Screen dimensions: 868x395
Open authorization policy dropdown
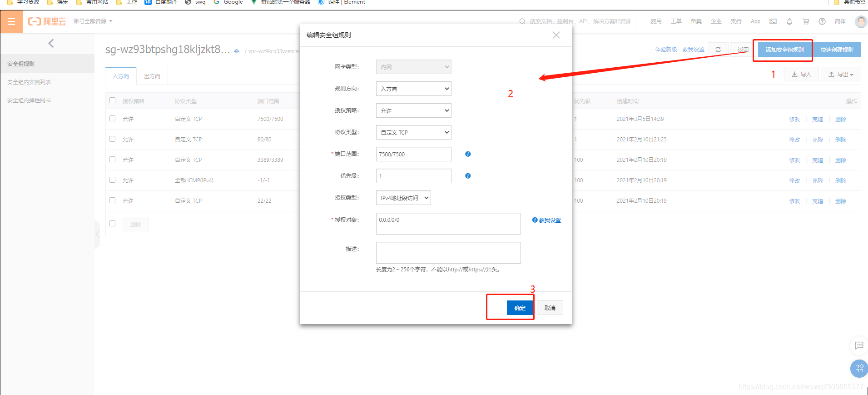tap(413, 110)
